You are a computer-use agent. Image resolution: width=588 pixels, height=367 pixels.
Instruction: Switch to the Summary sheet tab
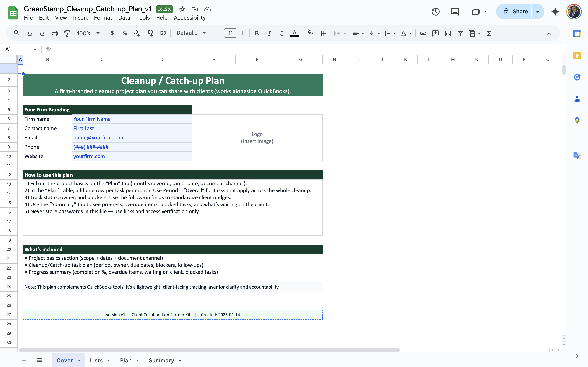pos(162,360)
